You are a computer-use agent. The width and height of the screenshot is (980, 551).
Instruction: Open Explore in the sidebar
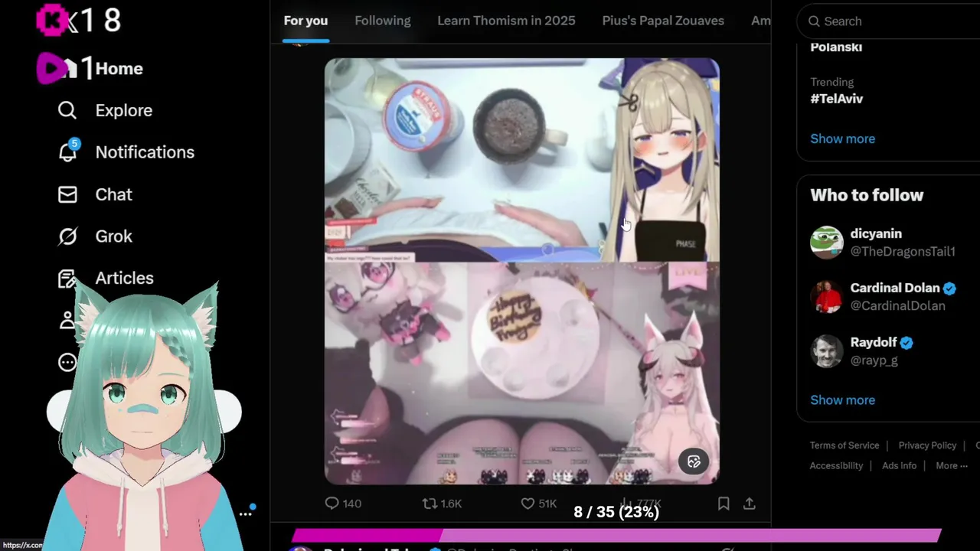point(124,110)
